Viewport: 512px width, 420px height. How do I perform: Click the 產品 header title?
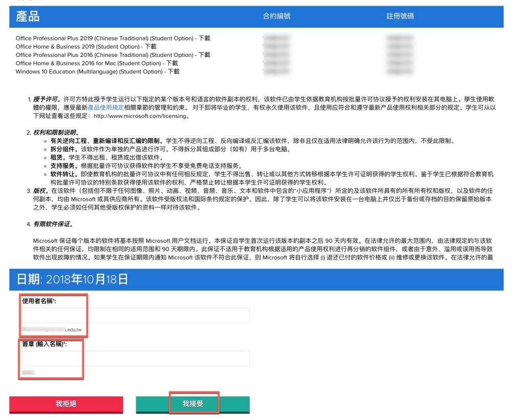28,16
